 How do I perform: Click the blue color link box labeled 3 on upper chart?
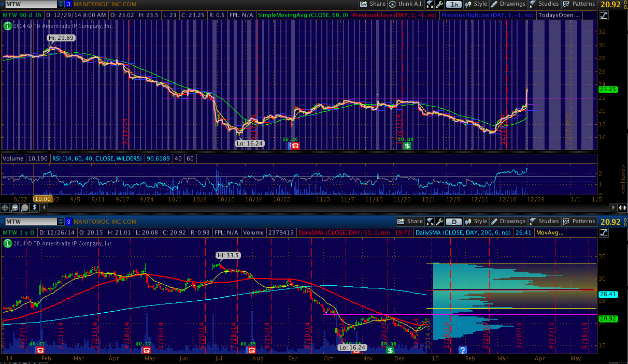(x=68, y=4)
